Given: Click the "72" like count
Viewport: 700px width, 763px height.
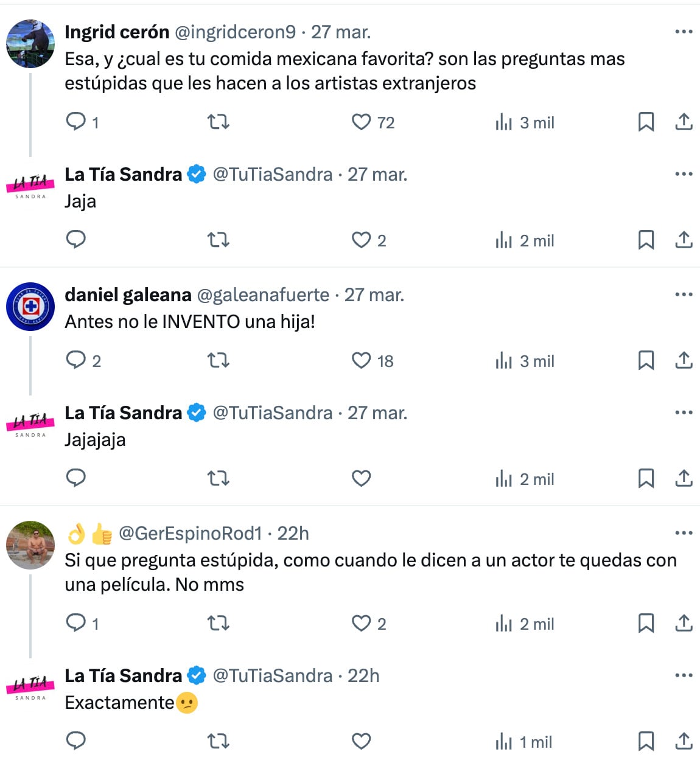Looking at the screenshot, I should [x=386, y=122].
